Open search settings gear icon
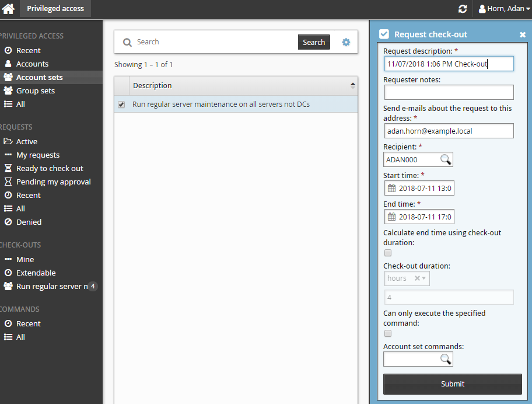This screenshot has height=404, width=532. pos(346,42)
